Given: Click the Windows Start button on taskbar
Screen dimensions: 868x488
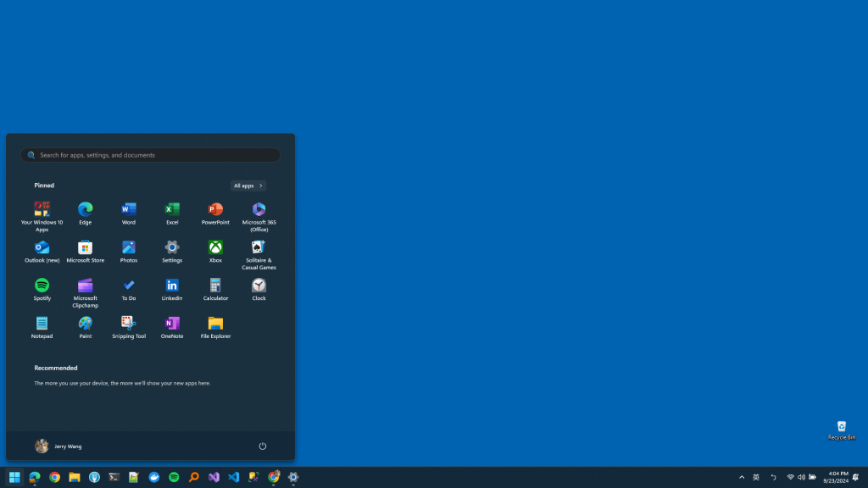Looking at the screenshot, I should pyautogui.click(x=14, y=477).
